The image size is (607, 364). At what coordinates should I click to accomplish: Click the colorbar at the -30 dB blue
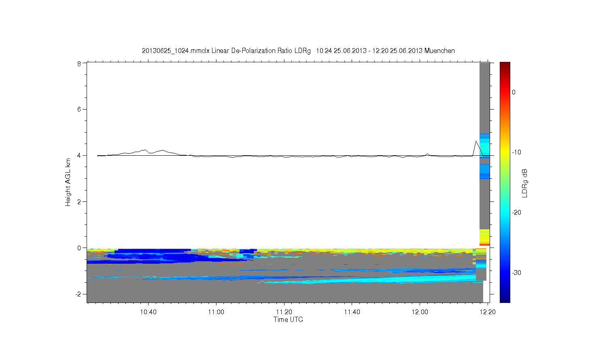(x=505, y=273)
